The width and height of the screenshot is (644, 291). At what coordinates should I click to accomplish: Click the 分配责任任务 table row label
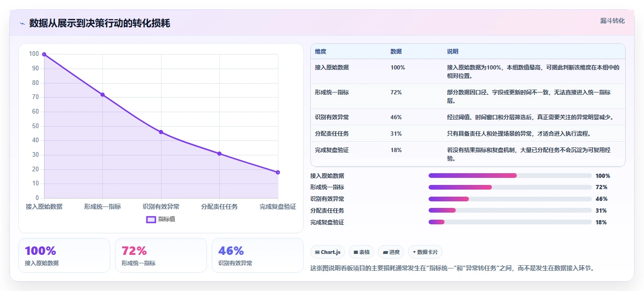pyautogui.click(x=332, y=134)
